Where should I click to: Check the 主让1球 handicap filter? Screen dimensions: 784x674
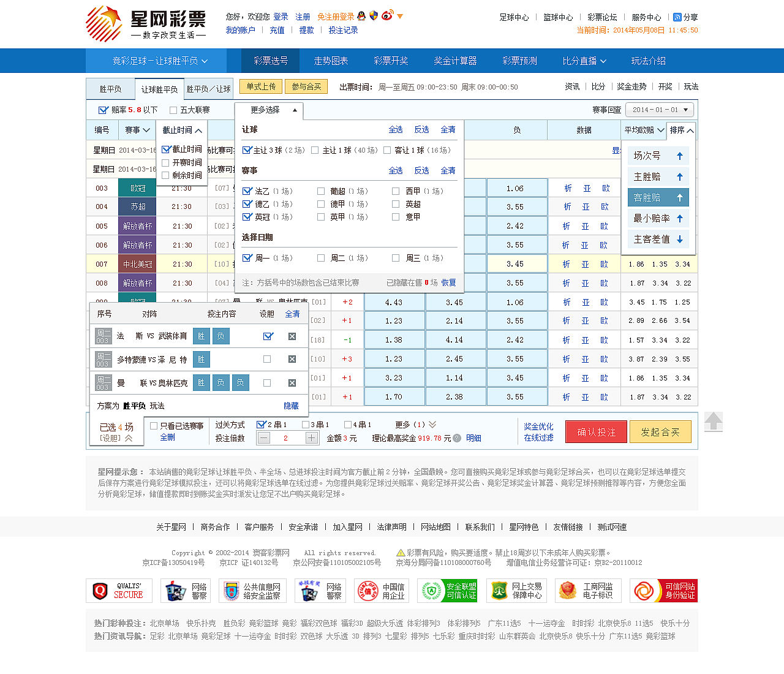pyautogui.click(x=315, y=150)
